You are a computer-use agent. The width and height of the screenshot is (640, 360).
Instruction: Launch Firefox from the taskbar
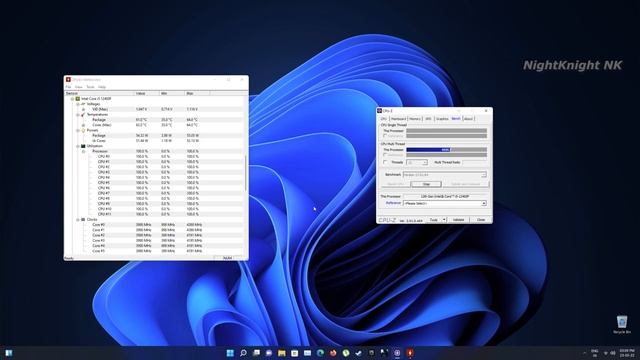(x=333, y=353)
